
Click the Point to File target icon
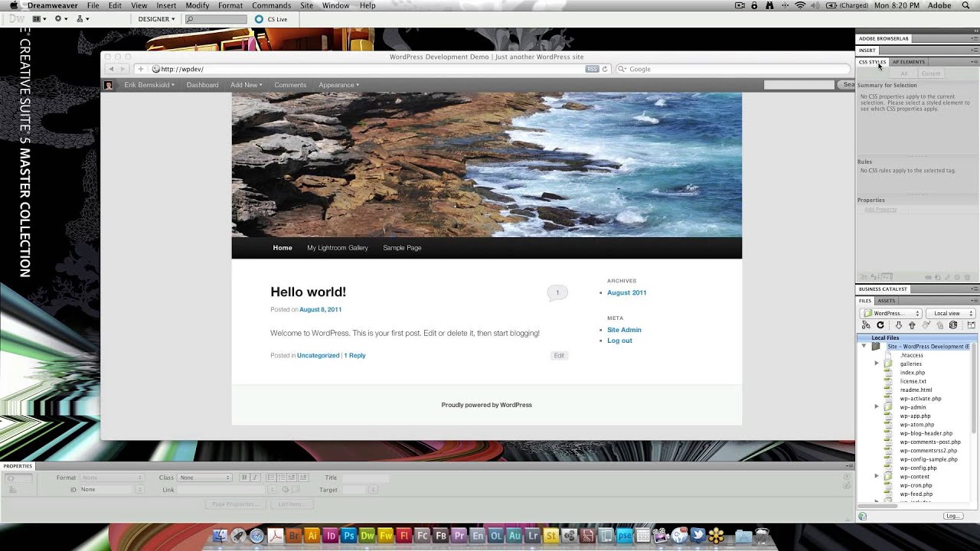286,490
